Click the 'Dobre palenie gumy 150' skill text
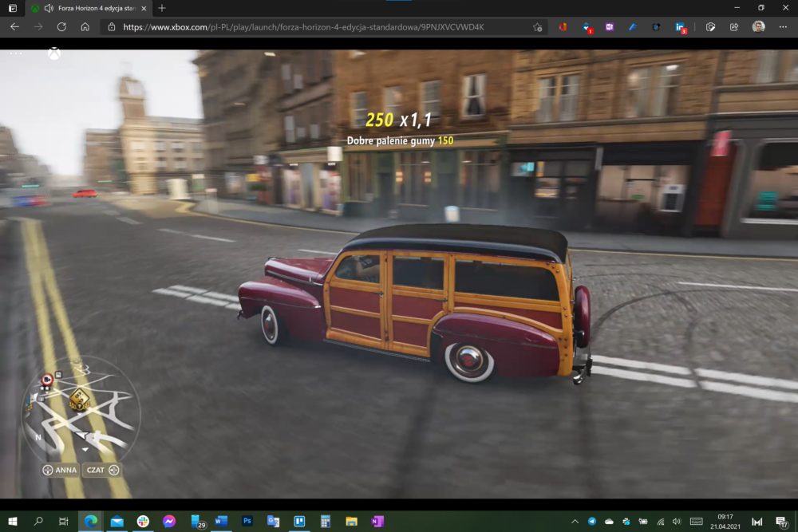 [x=400, y=141]
